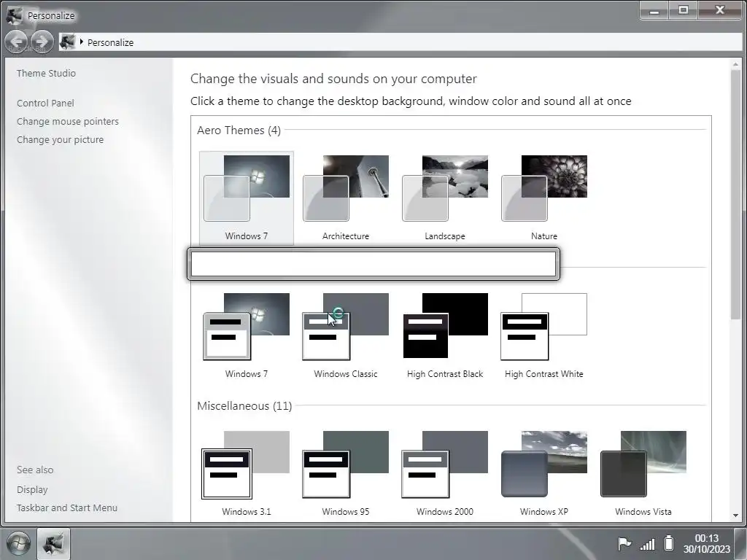Image resolution: width=747 pixels, height=560 pixels.
Task: Click Personalize in the address bar
Action: tap(111, 42)
